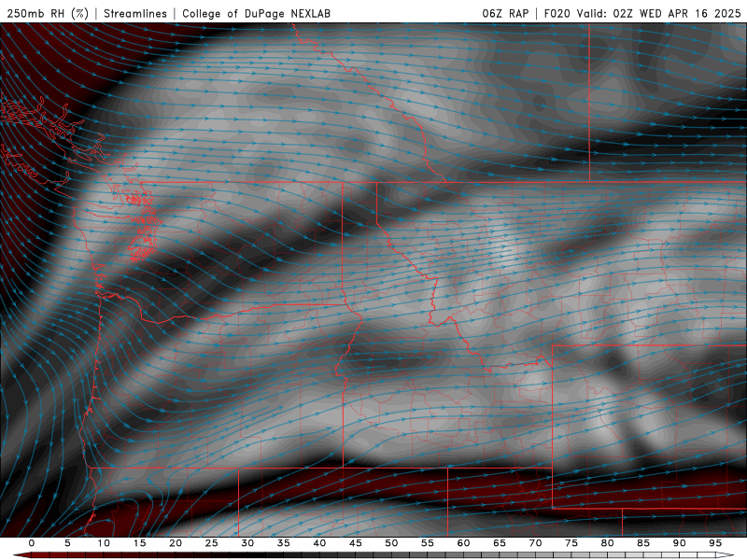
Task: Click the colorbar label "50"
Action: tap(391, 543)
